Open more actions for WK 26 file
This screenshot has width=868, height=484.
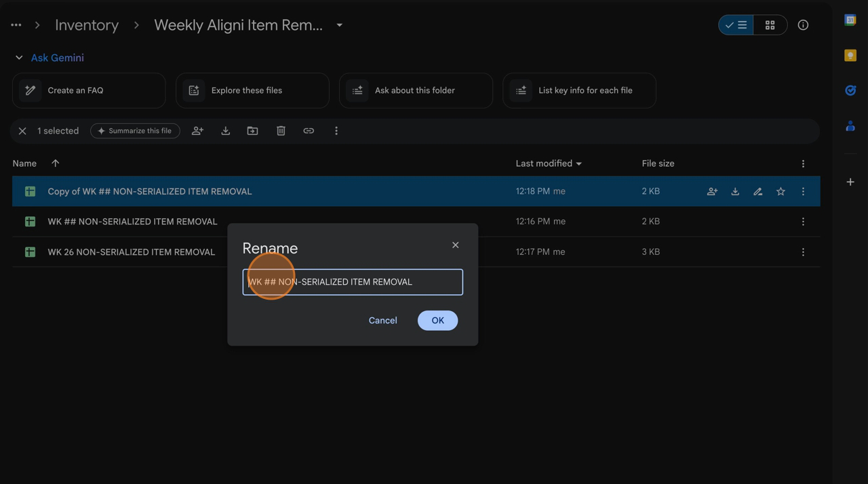coord(803,252)
